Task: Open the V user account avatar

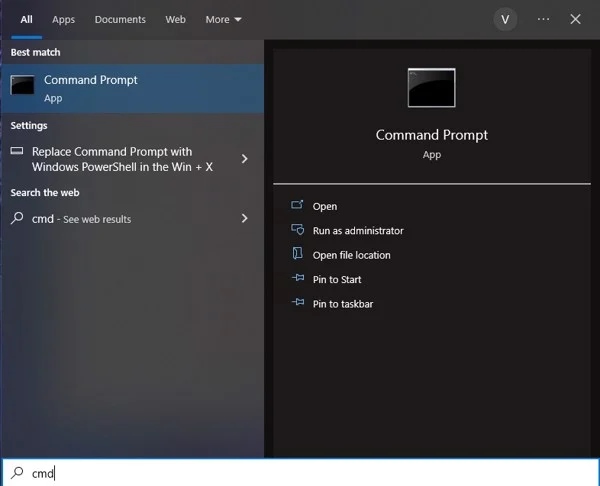Action: pos(505,20)
